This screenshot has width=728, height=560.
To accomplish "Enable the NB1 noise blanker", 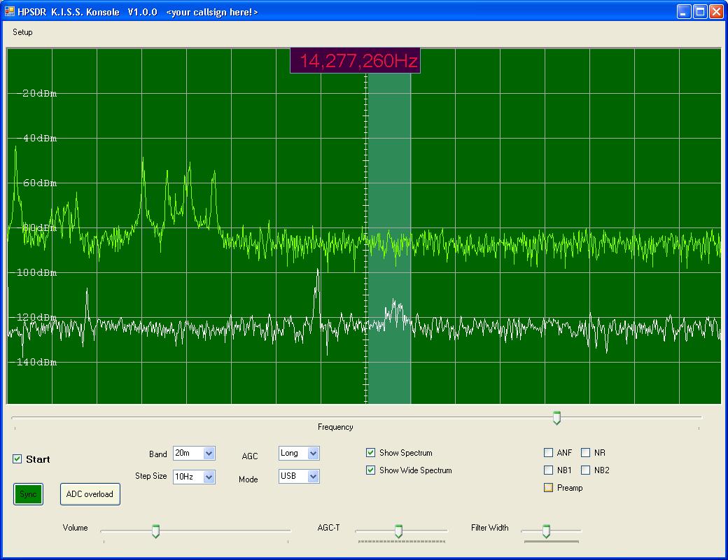I will 549,470.
